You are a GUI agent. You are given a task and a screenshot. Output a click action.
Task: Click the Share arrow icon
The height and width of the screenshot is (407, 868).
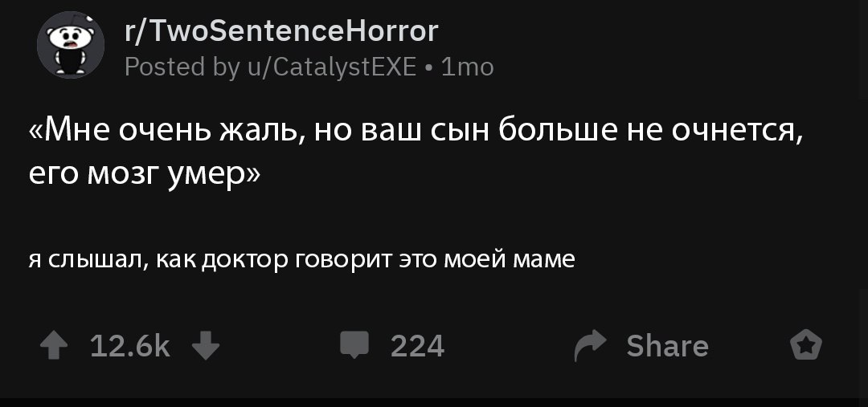tap(592, 346)
